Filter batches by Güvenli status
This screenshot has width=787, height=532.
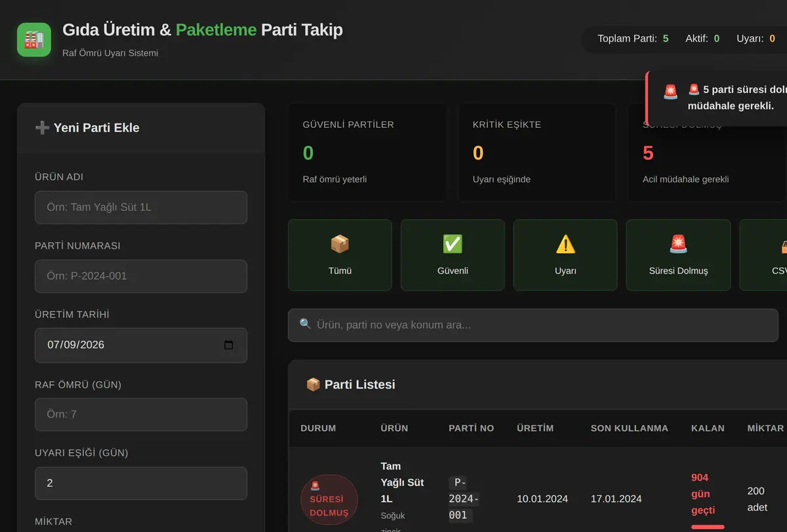tap(453, 255)
